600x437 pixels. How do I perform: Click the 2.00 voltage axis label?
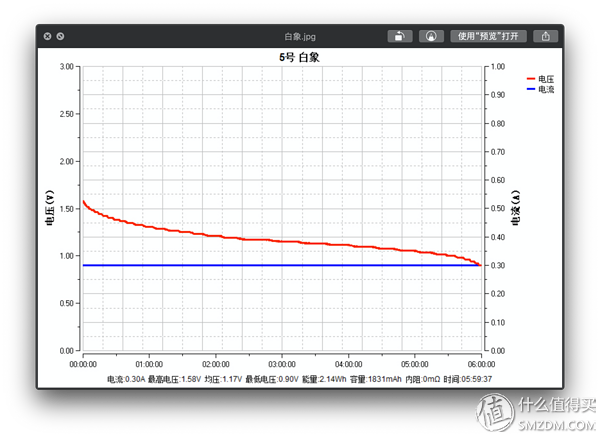(x=67, y=161)
